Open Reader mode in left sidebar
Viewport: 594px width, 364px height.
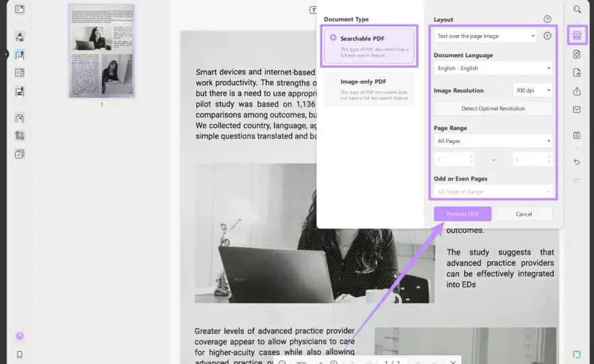20,9
